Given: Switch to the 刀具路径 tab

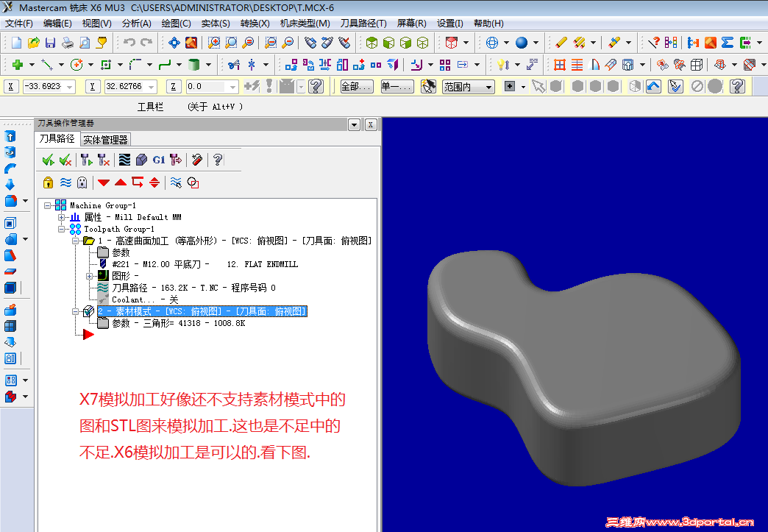Looking at the screenshot, I should click(x=57, y=139).
